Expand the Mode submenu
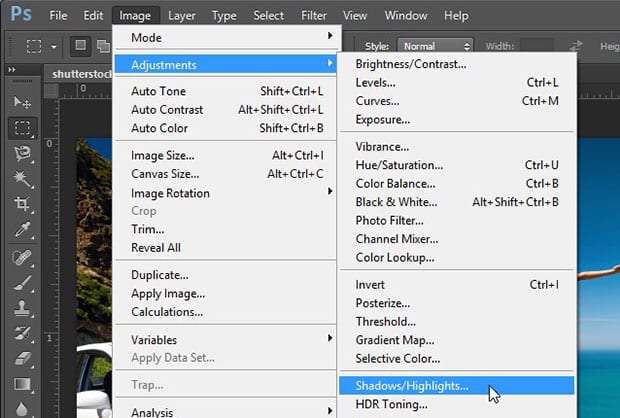The height and width of the screenshot is (418, 620). point(228,38)
